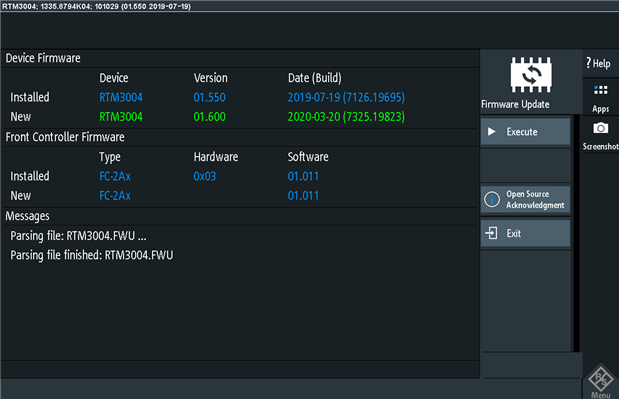Viewport: 619px width, 399px height.
Task: Click installed version value 01.550
Action: [x=209, y=97]
